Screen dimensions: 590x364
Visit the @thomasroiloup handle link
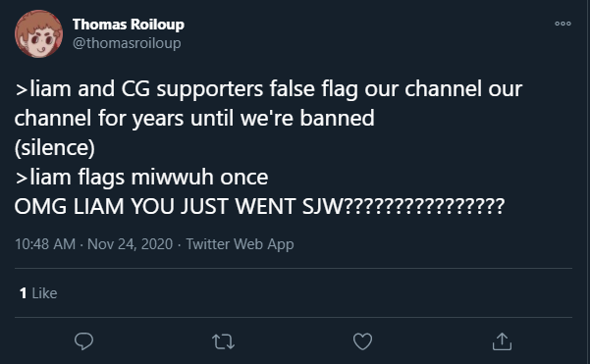[127, 43]
